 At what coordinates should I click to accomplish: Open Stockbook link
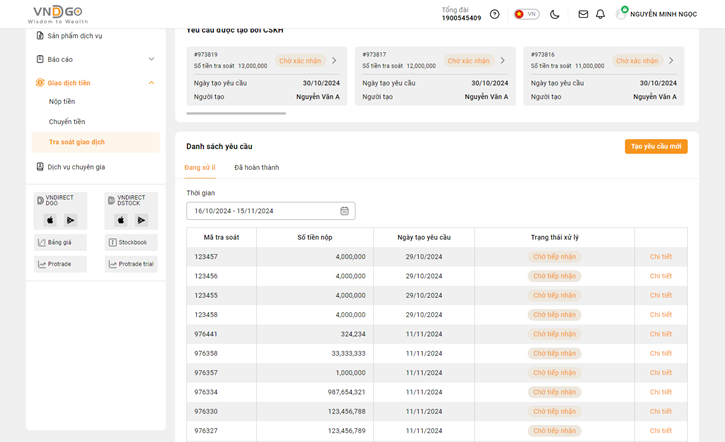tap(131, 242)
